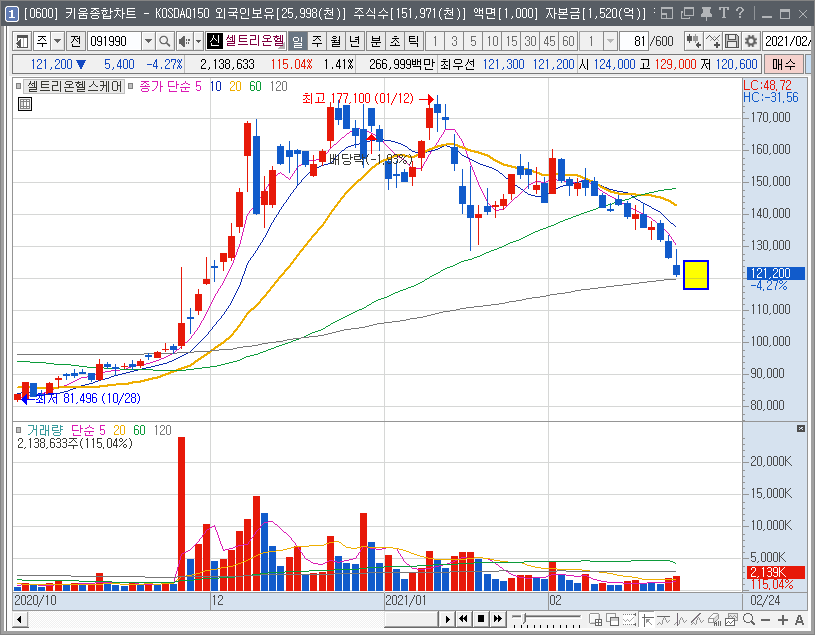Select the 3 interval preset

click(454, 41)
